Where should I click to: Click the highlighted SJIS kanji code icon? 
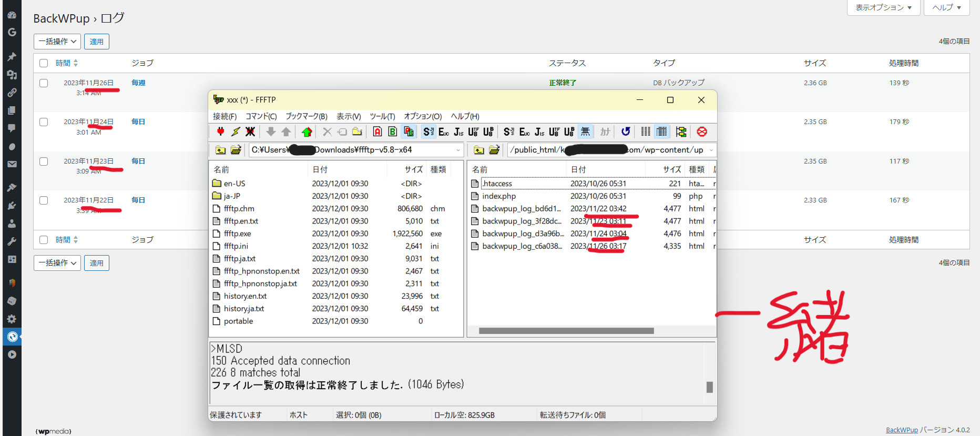pos(428,131)
